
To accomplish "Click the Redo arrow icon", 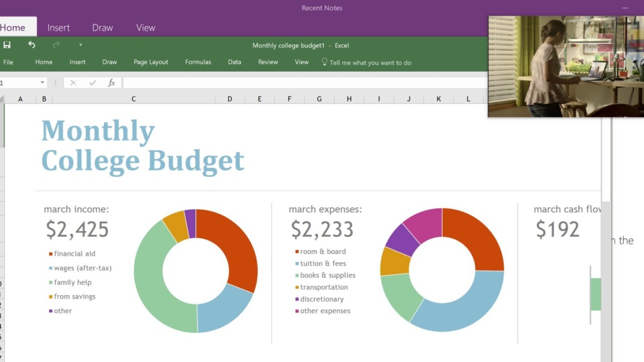I will pyautogui.click(x=56, y=45).
